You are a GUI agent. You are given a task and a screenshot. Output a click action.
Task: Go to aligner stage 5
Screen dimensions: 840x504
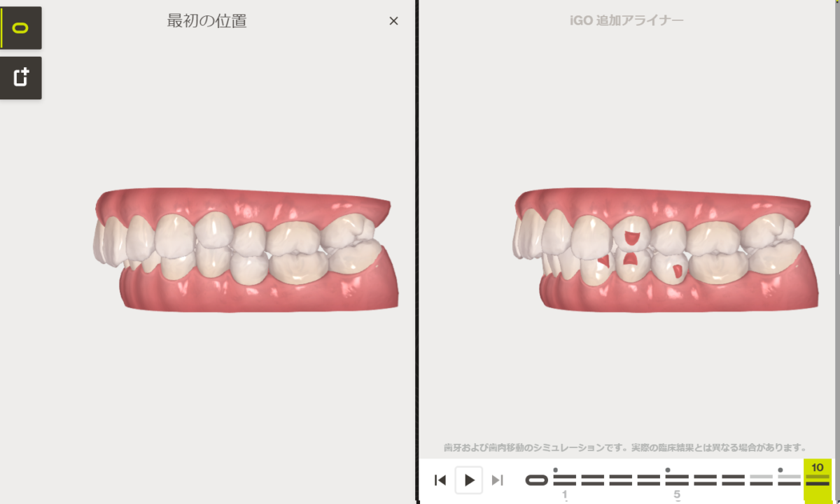click(677, 480)
